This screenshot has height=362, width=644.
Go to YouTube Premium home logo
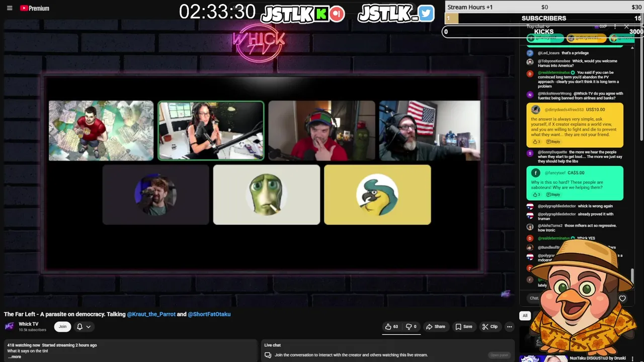35,8
